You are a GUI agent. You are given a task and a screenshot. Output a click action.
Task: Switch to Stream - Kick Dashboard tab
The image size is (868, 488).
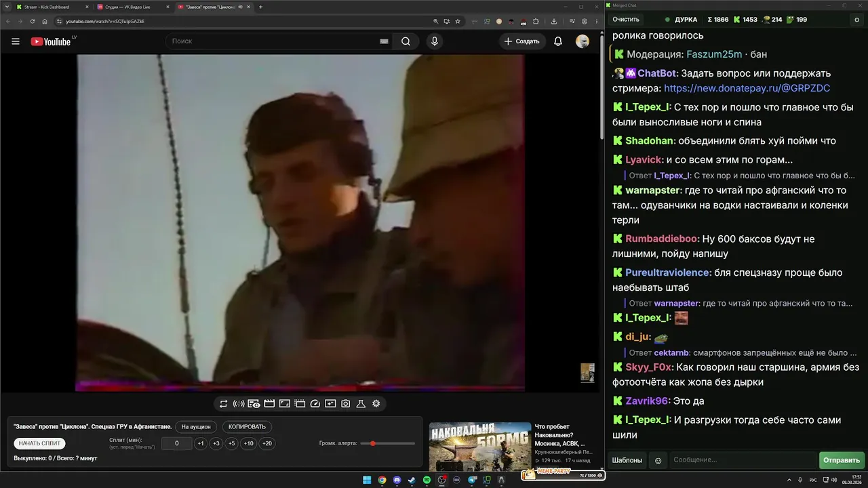pos(52,7)
